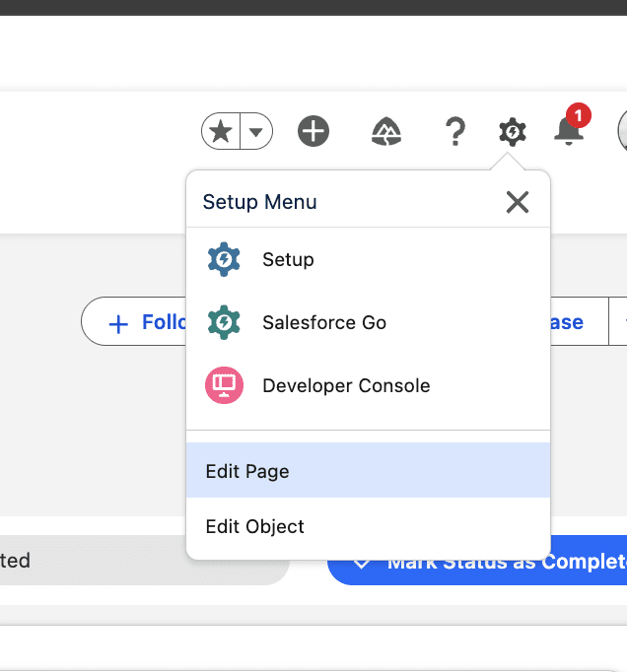Close the Setup Menu popup
Viewport: 627px width, 672px height.
pos(518,202)
